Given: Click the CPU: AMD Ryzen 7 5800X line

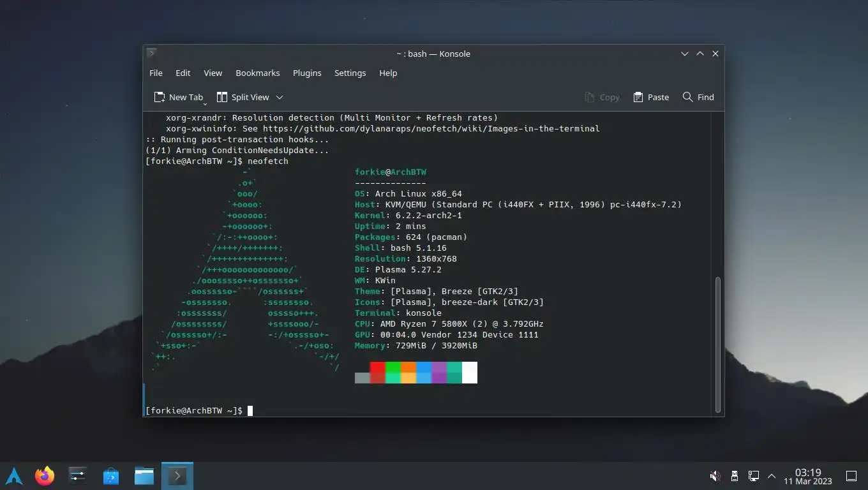Looking at the screenshot, I should click(449, 323).
